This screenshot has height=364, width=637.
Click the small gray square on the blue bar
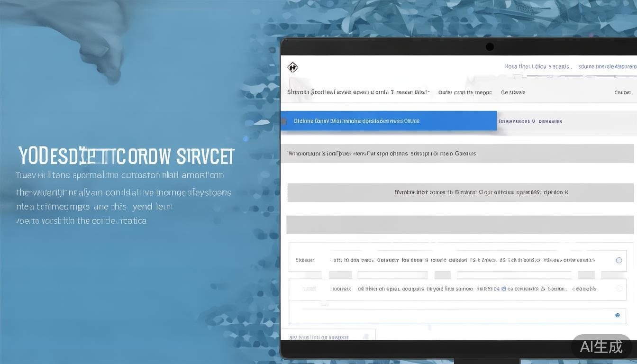(x=284, y=121)
